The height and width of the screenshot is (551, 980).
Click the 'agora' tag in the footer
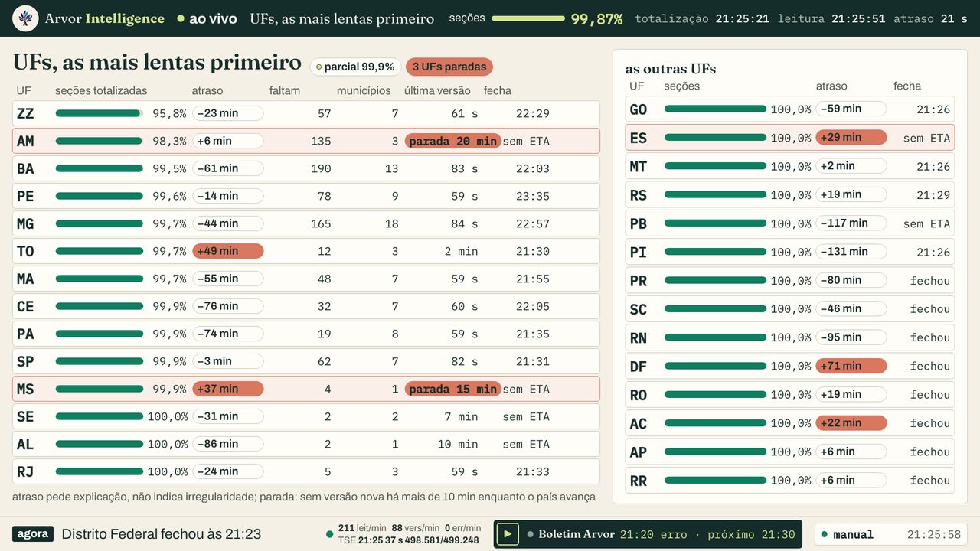point(33,534)
